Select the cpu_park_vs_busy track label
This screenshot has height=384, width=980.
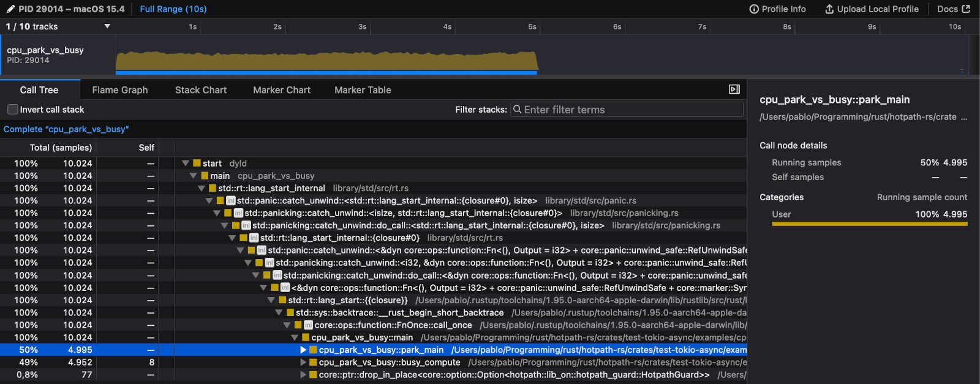pos(45,50)
